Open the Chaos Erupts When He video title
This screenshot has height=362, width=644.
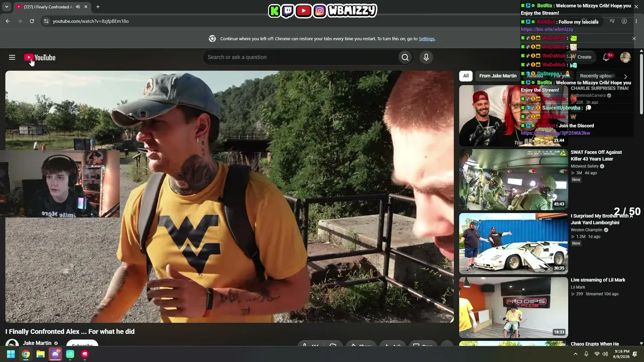(x=595, y=344)
